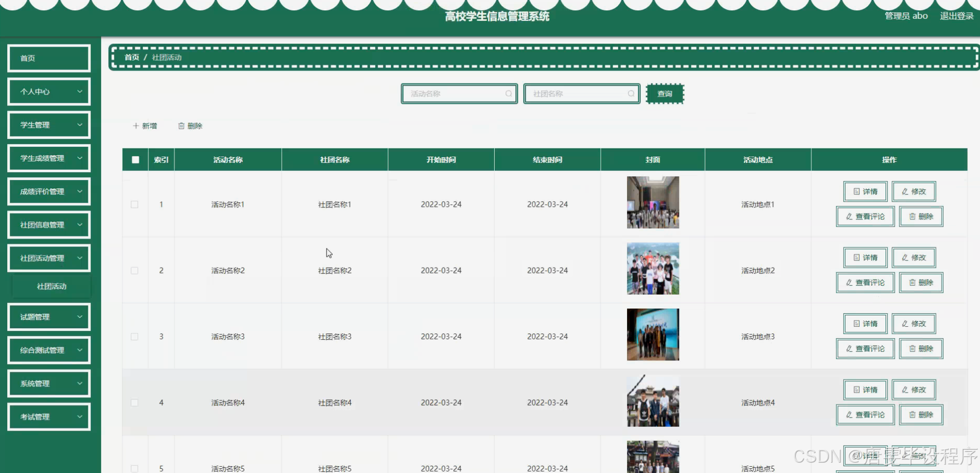This screenshot has width=980, height=473.
Task: Expand the 学生成绩管理 sidebar menu
Action: [x=49, y=158]
